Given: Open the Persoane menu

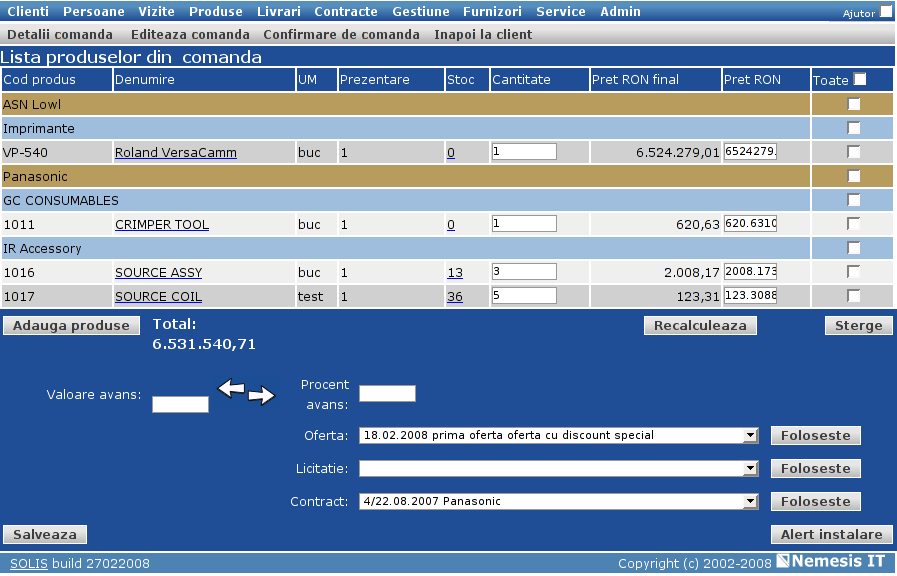Looking at the screenshot, I should point(94,11).
